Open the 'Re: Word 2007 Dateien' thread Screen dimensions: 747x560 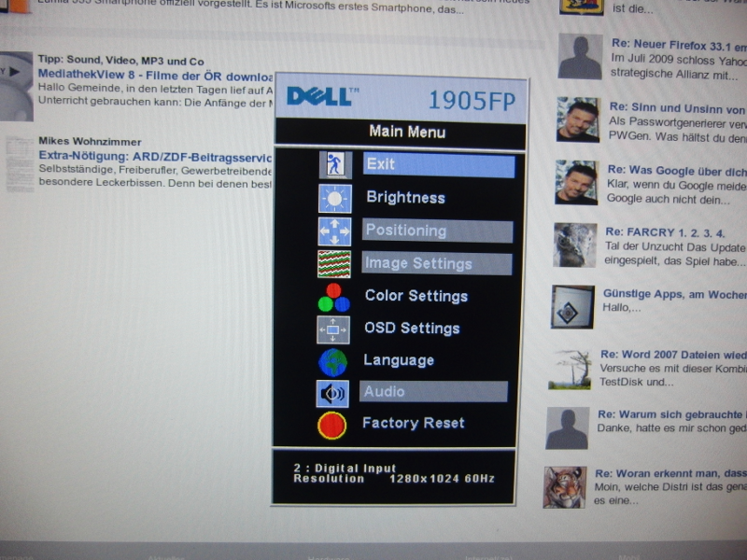click(673, 355)
